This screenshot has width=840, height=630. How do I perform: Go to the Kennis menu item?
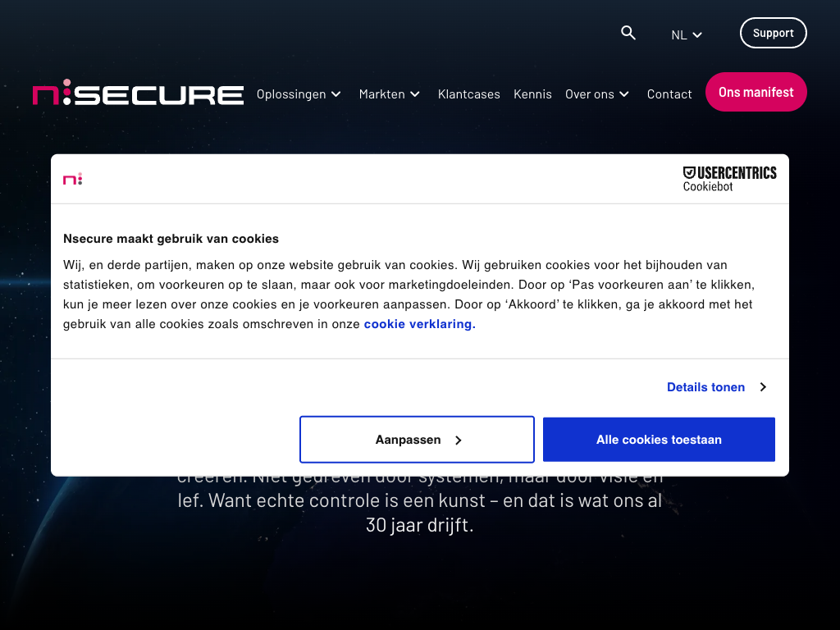click(x=532, y=94)
